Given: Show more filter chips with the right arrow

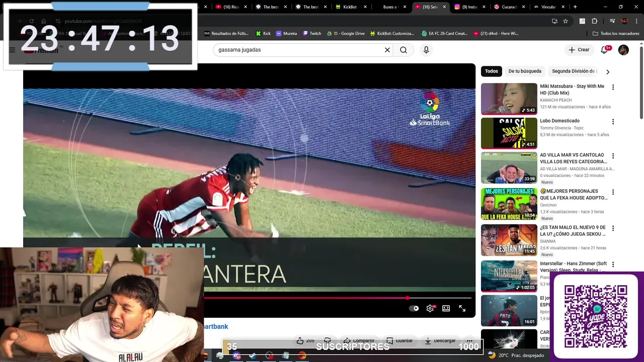Looking at the screenshot, I should (x=608, y=72).
